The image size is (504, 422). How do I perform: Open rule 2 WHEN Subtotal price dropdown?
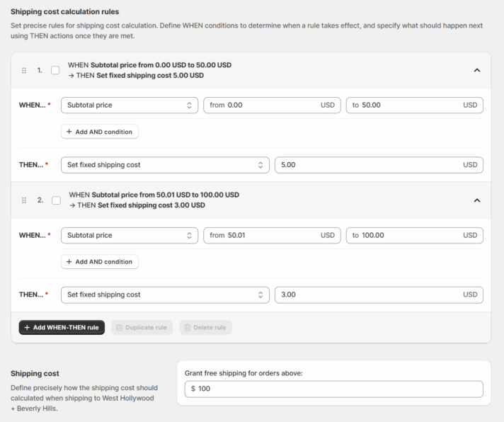[x=130, y=236]
